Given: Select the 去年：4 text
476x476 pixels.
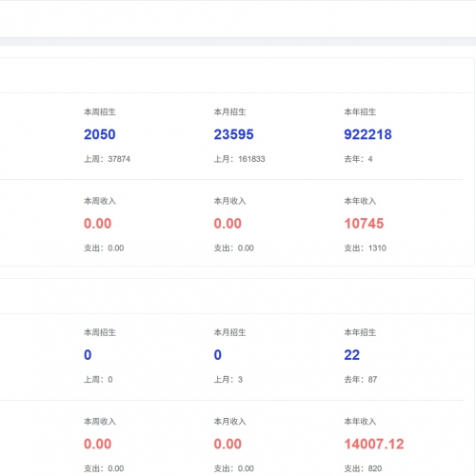Looking at the screenshot, I should 358,159.
